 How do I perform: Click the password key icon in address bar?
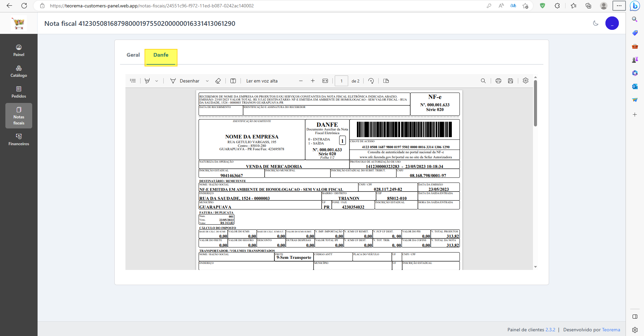tap(489, 6)
